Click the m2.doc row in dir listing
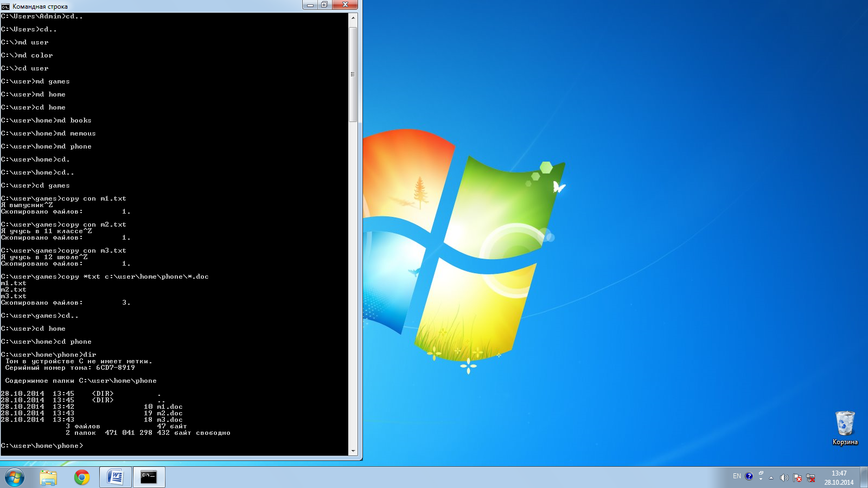 coord(92,413)
